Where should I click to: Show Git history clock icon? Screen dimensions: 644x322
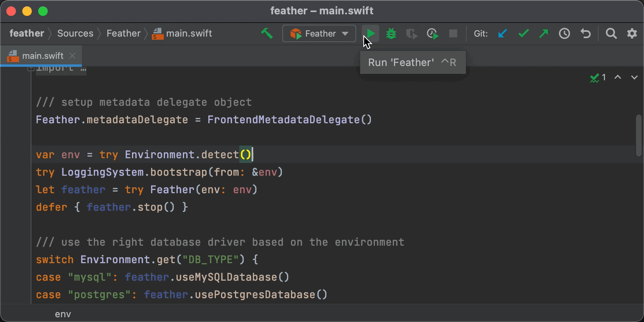tap(564, 33)
